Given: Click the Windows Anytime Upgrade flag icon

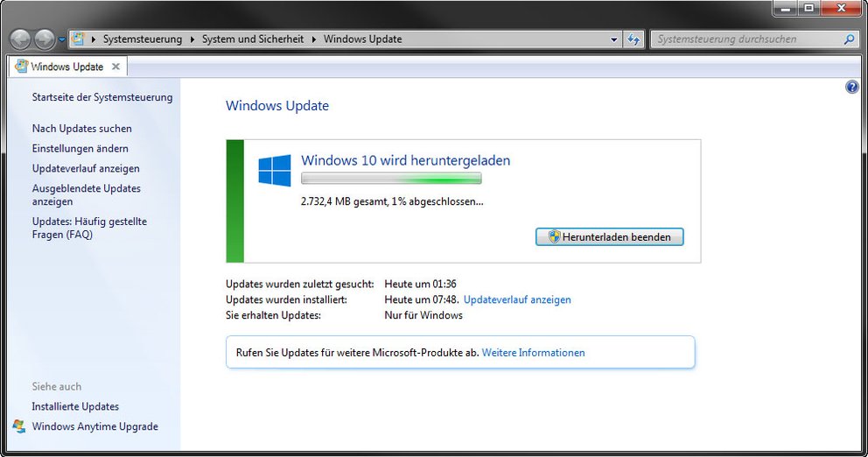Looking at the screenshot, I should click(x=19, y=426).
